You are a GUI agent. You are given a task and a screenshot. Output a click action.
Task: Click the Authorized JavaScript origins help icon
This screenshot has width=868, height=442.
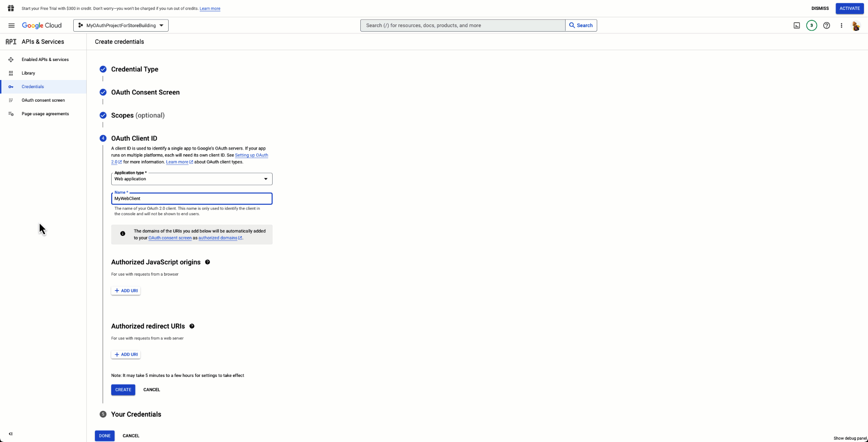208,262
